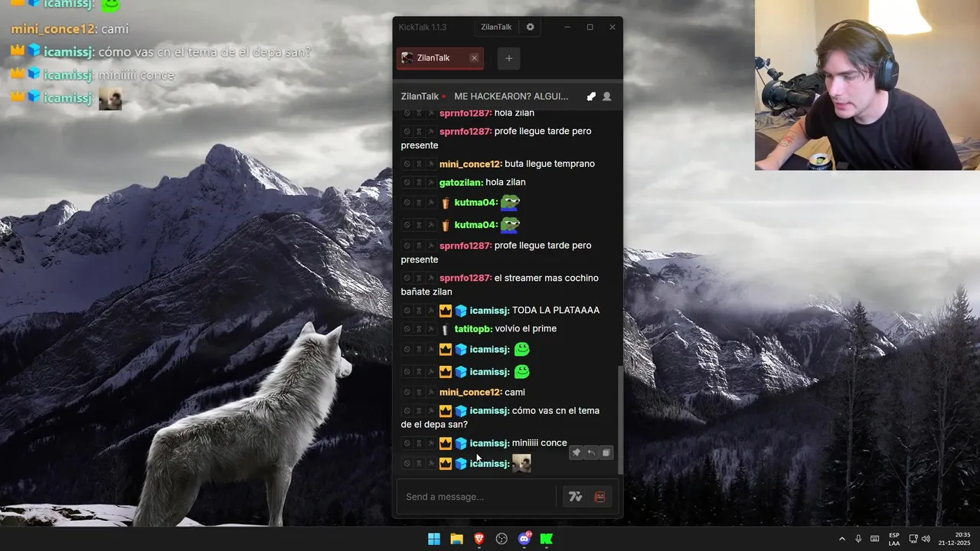
Task: Click hammer icon on mini_conce12 'cami' message
Action: pyautogui.click(x=430, y=392)
